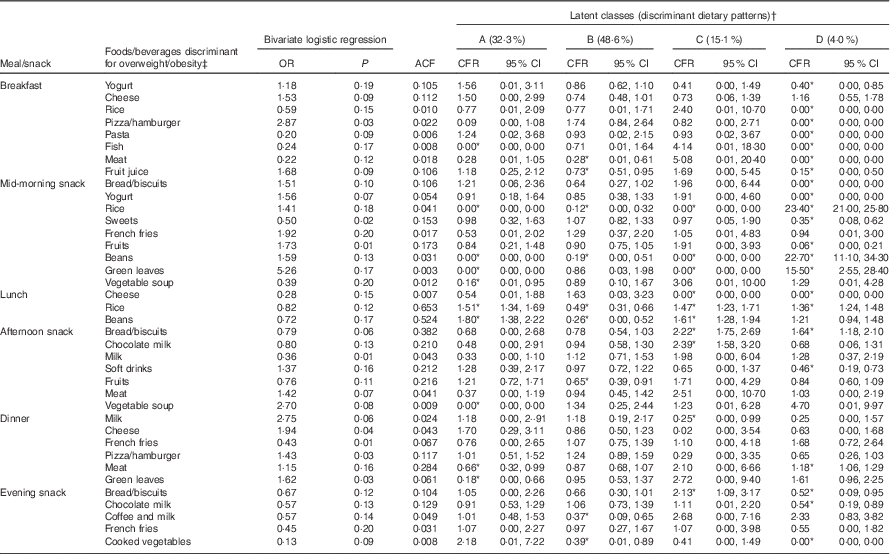Click the Fruit juice food row label

(127, 171)
